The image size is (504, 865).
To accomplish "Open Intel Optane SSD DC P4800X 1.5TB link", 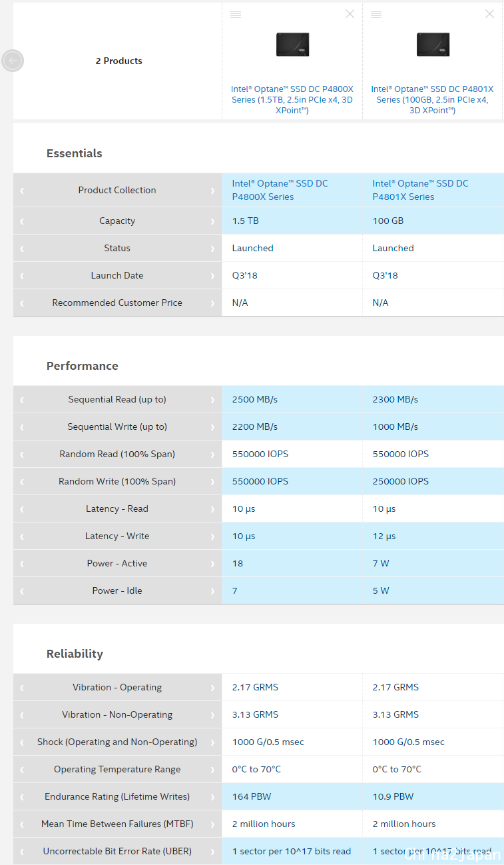I will coord(292,99).
